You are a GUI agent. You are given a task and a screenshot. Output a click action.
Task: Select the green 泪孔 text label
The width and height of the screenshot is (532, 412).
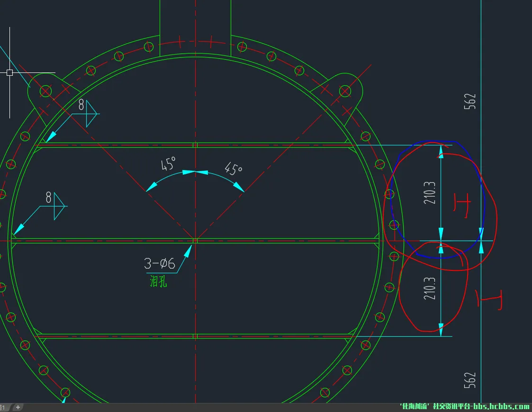click(158, 281)
